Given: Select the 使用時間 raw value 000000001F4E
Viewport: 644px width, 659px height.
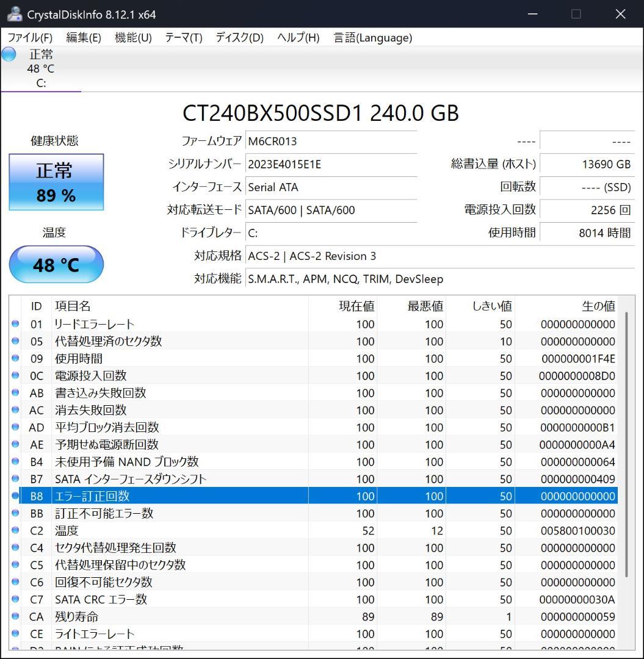Looking at the screenshot, I should 579,359.
